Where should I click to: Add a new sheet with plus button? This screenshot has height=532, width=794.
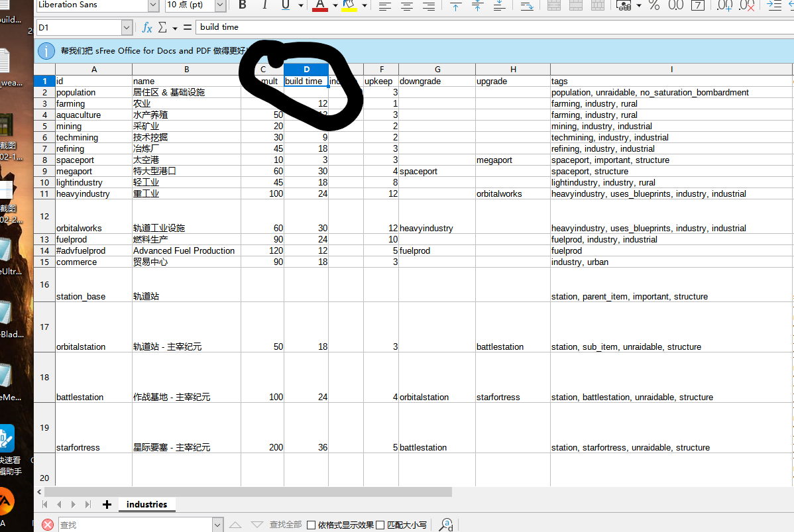tap(107, 505)
